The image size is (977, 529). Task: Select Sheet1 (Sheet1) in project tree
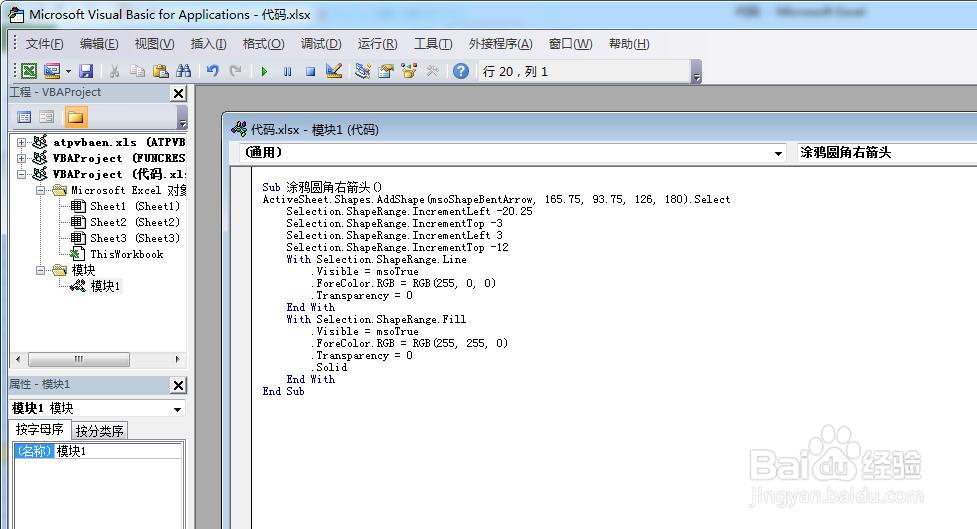135,206
